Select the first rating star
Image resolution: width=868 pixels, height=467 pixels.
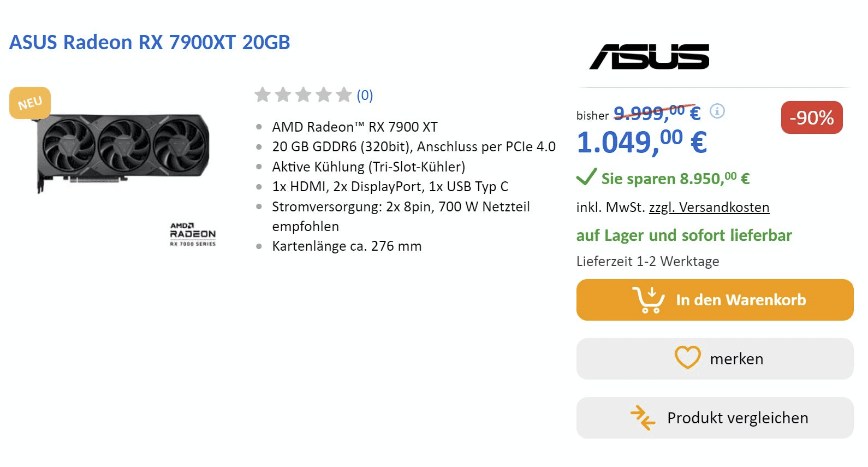tap(263, 95)
